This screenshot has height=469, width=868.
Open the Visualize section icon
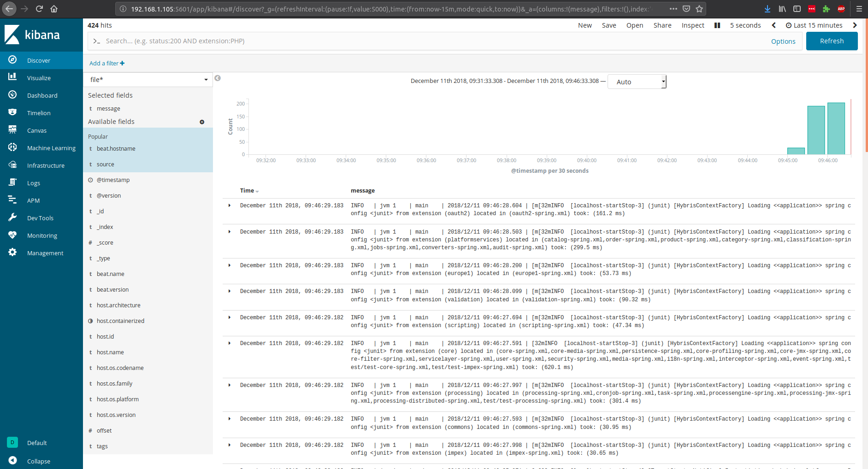[12, 77]
